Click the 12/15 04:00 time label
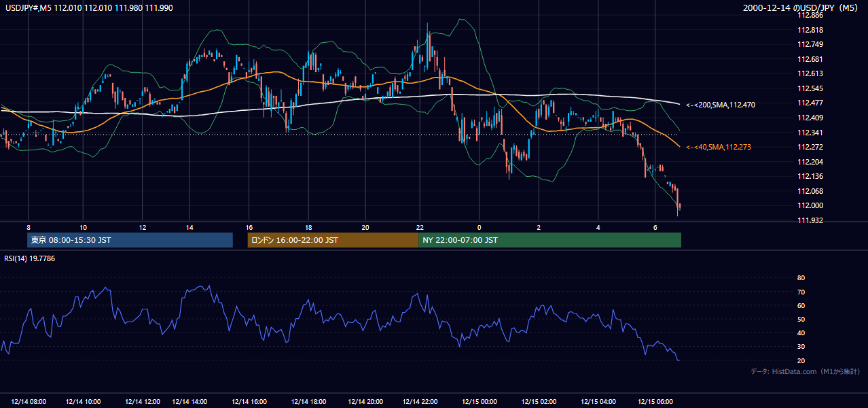The image size is (868, 408). pyautogui.click(x=598, y=401)
